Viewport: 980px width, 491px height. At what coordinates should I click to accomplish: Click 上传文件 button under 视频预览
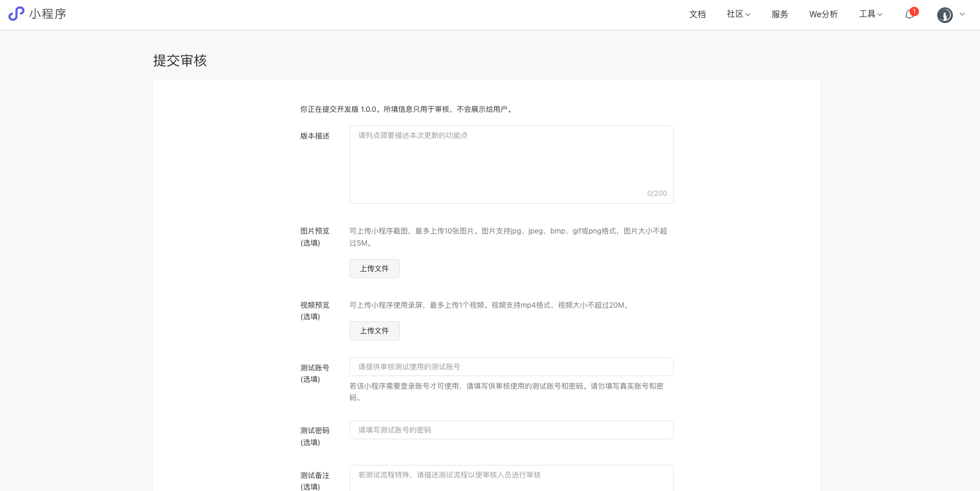click(x=375, y=331)
